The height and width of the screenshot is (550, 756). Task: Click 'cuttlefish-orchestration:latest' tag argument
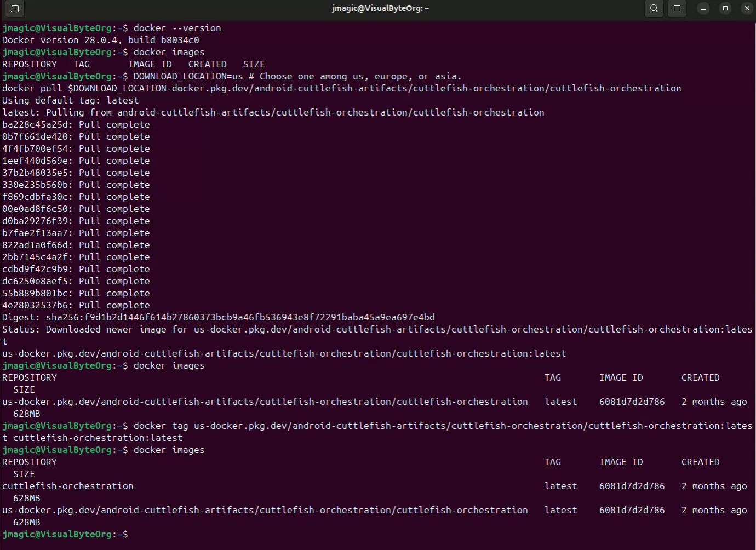(x=98, y=438)
